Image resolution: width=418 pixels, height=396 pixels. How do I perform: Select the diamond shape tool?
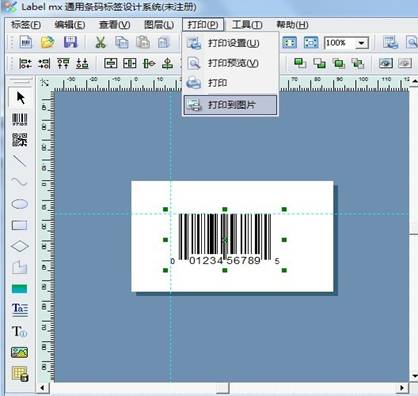(x=20, y=246)
